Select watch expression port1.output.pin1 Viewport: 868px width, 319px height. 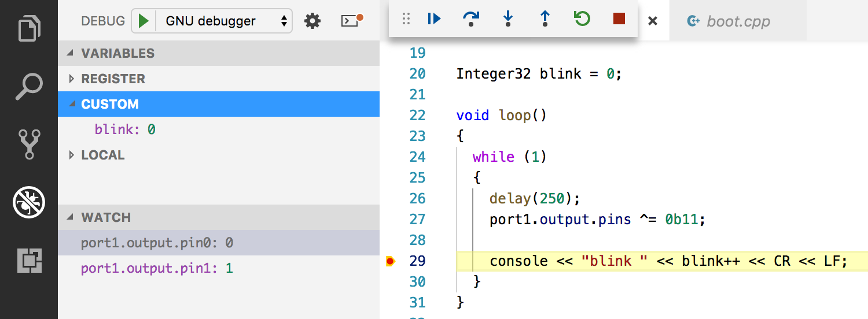click(219, 268)
